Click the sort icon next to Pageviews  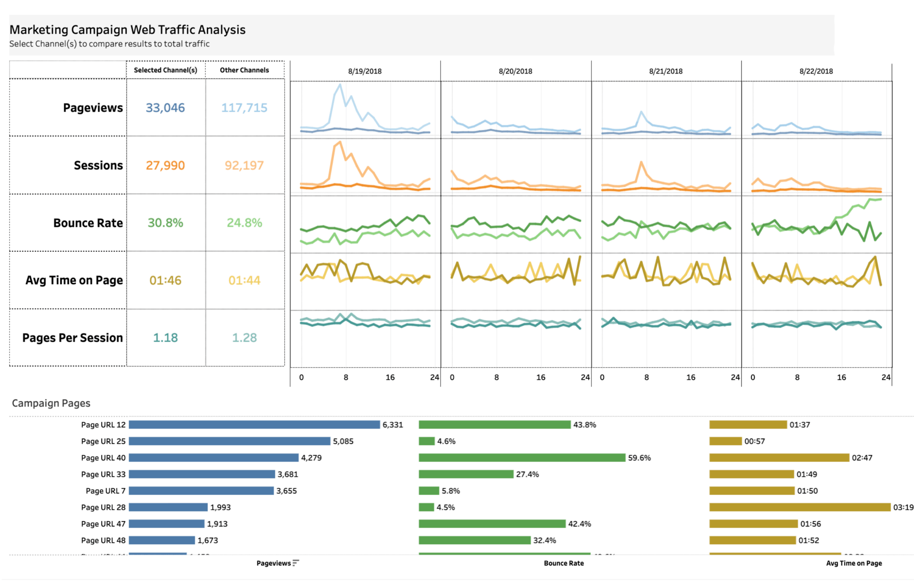tap(296, 563)
